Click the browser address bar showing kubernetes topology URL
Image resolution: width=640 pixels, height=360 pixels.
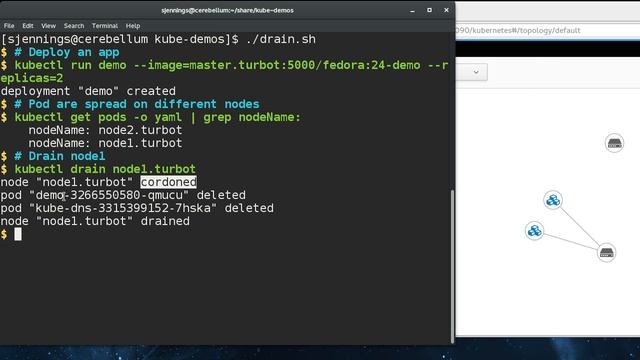tap(548, 31)
